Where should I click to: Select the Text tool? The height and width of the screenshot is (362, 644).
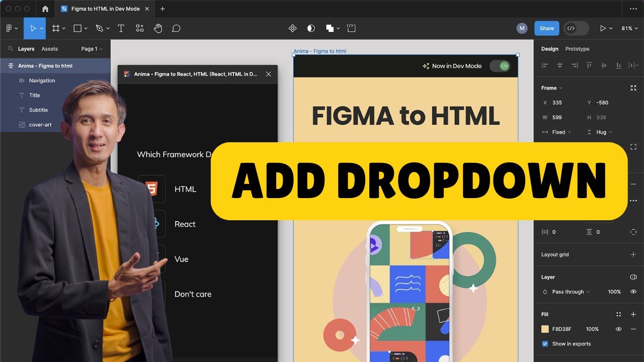121,29
